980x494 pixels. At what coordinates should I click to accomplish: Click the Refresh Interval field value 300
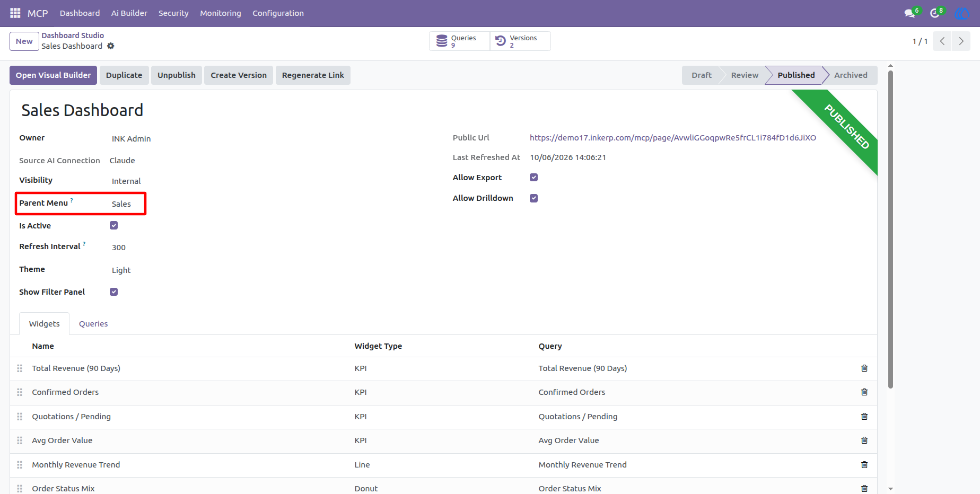[x=119, y=248]
